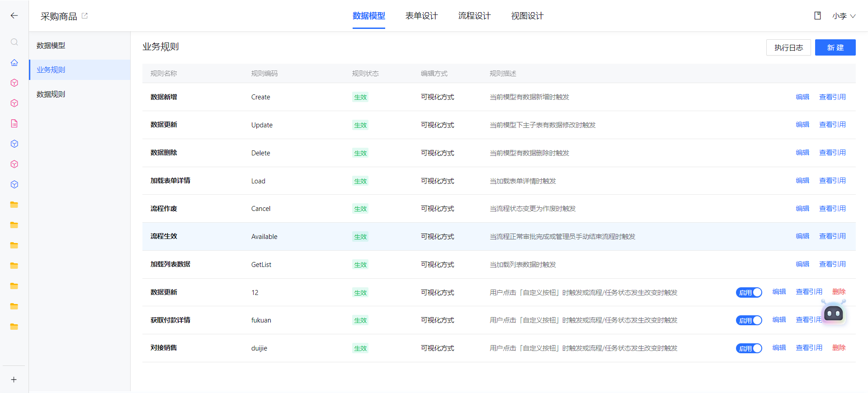
Task: View references for the Update rule
Action: pyautogui.click(x=832, y=124)
